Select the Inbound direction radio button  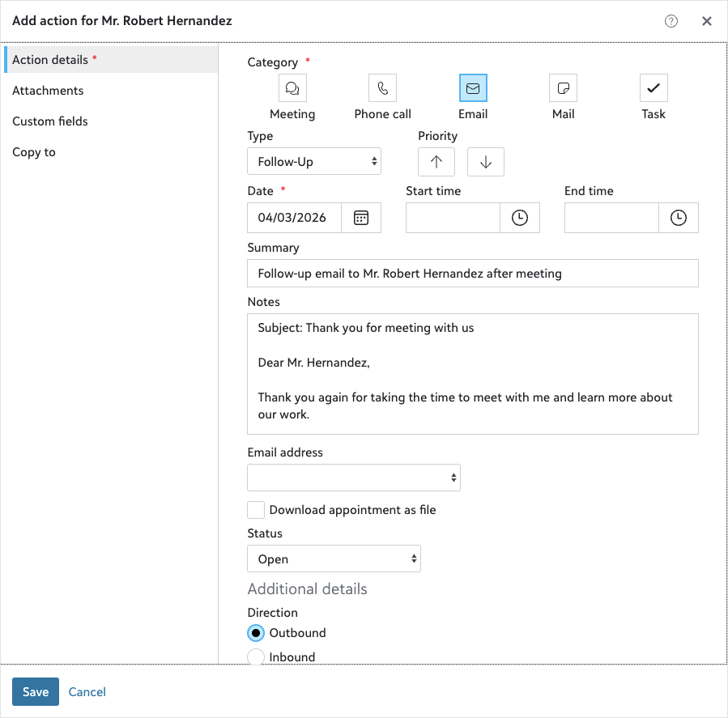point(256,656)
